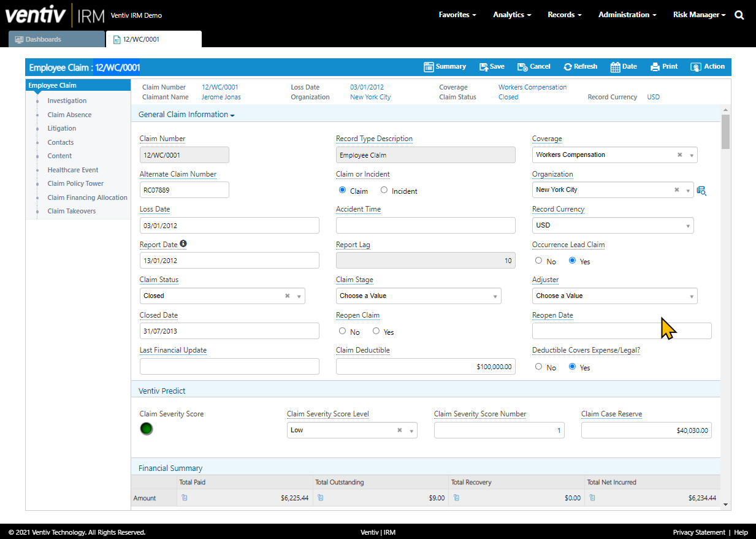
Task: Open the Summary toolbar button
Action: tap(445, 67)
